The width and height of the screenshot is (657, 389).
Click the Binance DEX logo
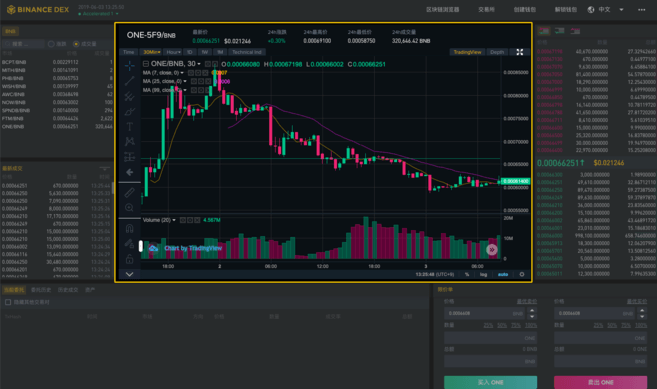coord(38,10)
